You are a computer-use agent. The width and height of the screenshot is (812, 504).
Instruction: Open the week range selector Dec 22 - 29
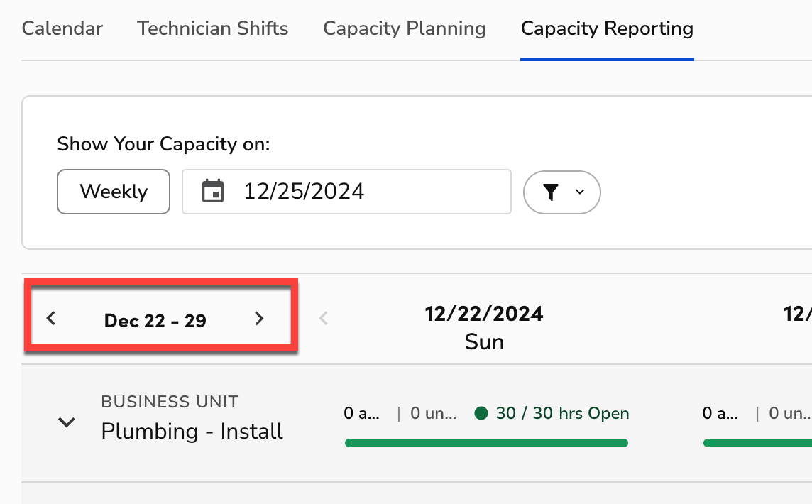point(155,320)
